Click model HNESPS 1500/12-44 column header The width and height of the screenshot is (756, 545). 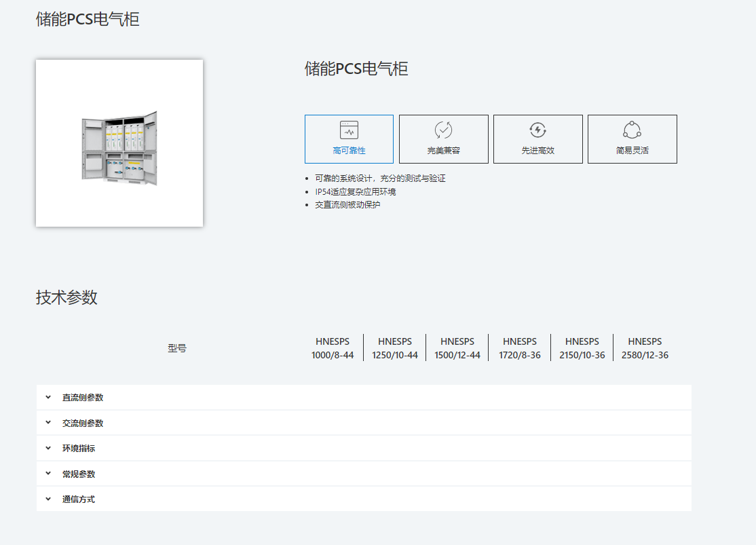[457, 348]
